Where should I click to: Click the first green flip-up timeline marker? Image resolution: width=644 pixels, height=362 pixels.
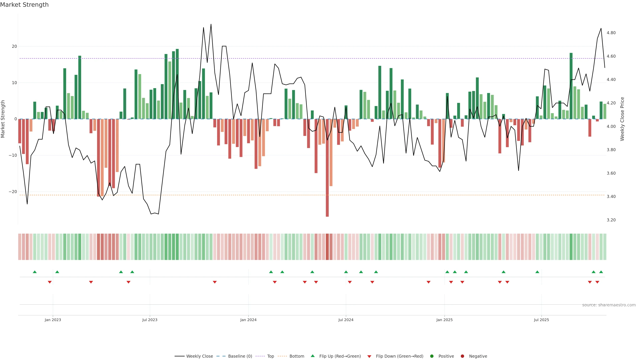(35, 272)
